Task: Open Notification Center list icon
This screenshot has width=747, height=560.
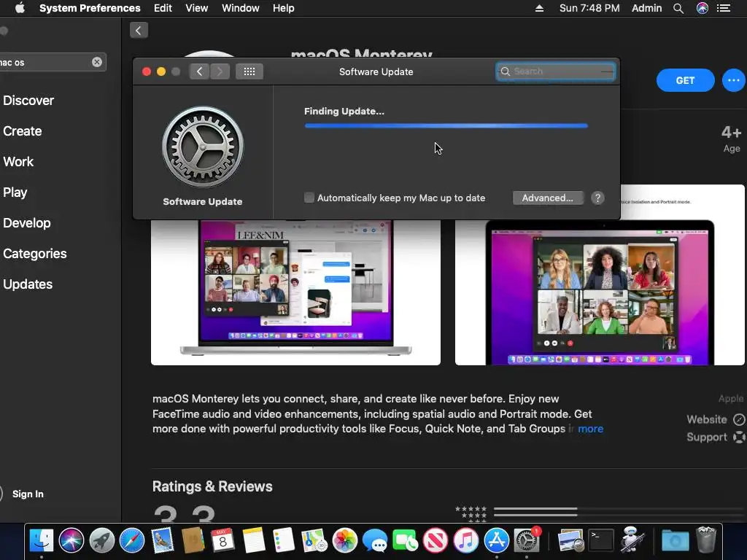Action: click(x=724, y=8)
